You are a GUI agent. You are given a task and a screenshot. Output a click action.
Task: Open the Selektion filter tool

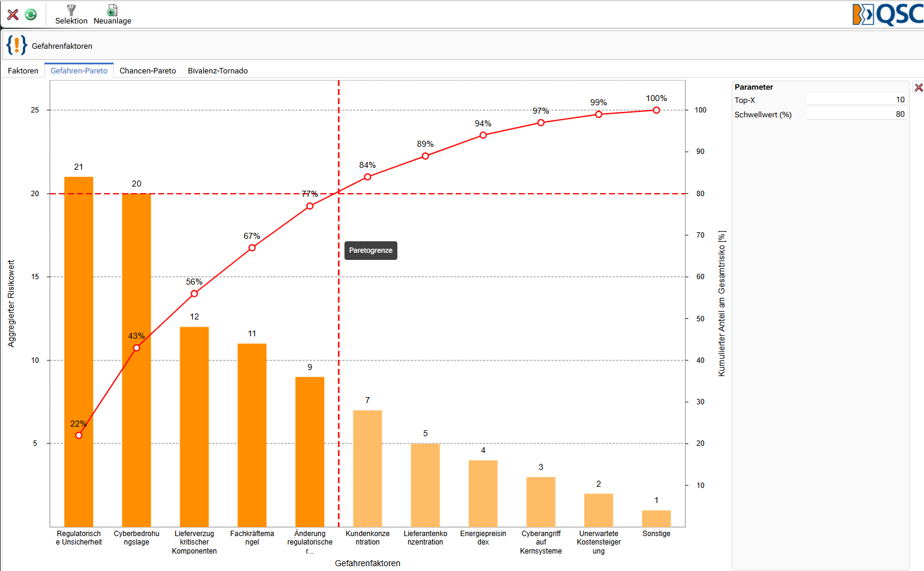click(x=72, y=14)
